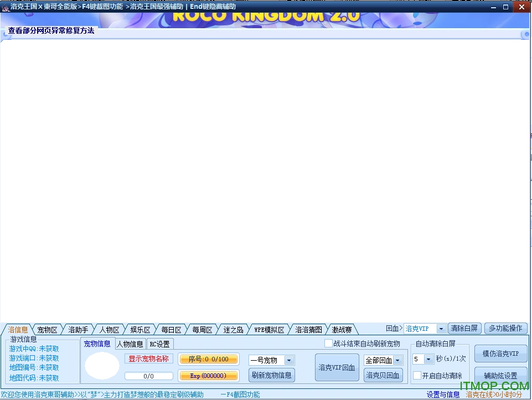Click the 清除白屏 button

pyautogui.click(x=464, y=328)
